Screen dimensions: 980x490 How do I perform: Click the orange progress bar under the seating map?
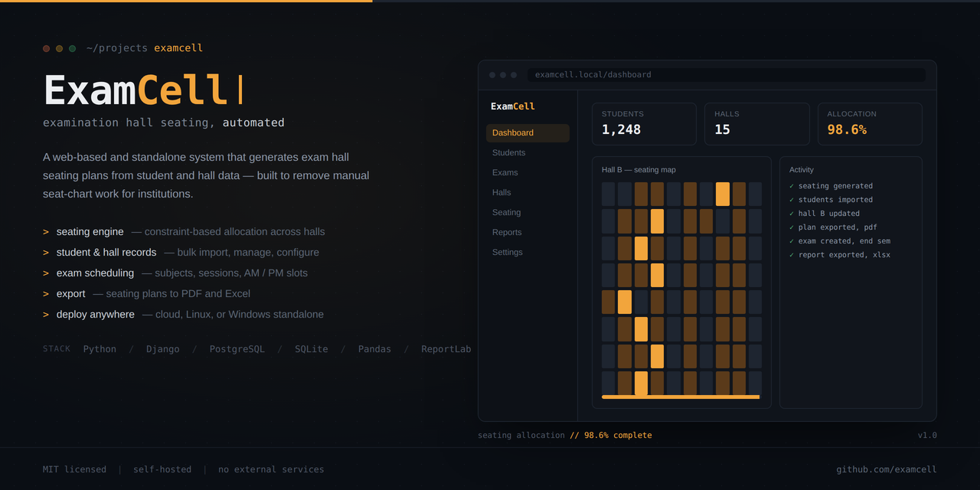(x=681, y=397)
